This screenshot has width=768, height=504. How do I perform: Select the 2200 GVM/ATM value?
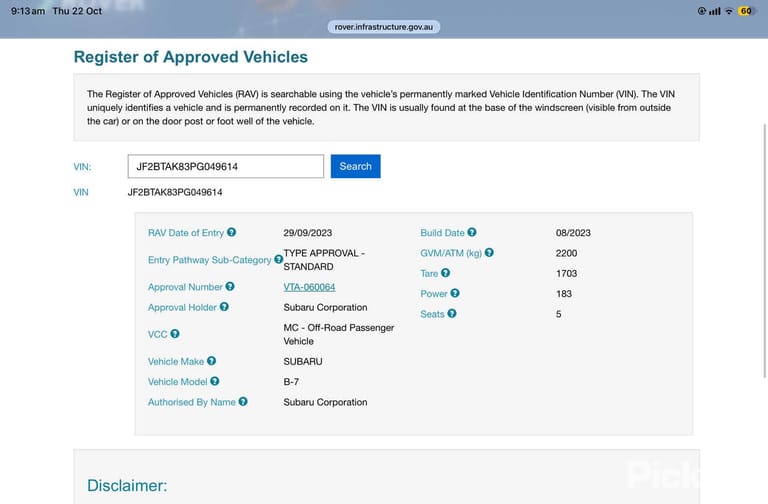pyautogui.click(x=566, y=253)
